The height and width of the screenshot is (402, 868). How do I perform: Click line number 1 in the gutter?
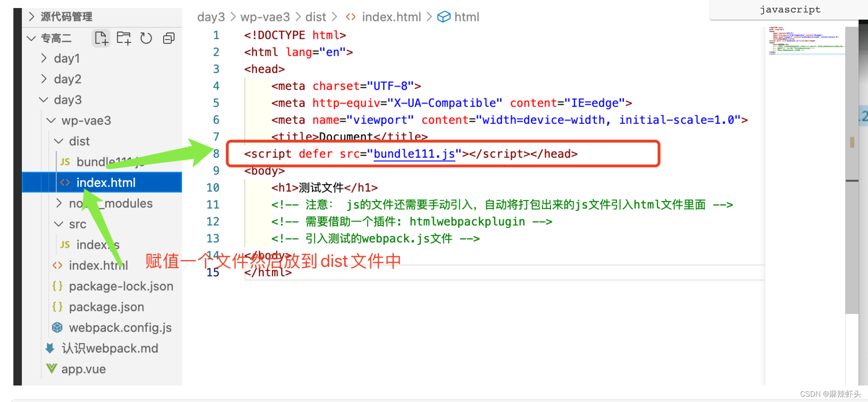coord(216,35)
